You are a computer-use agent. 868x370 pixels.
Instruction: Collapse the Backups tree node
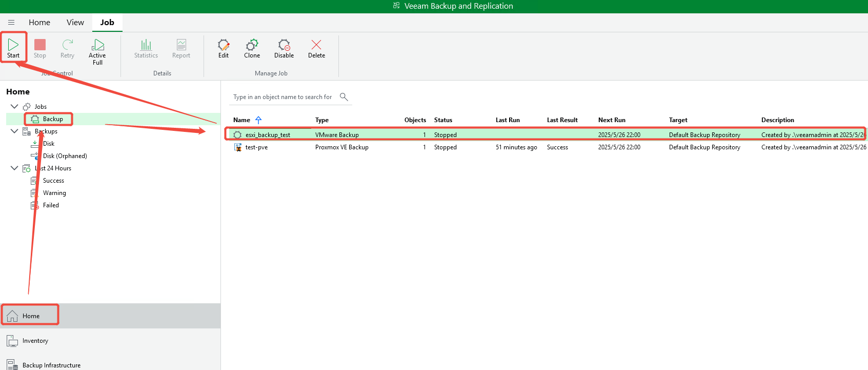point(14,131)
